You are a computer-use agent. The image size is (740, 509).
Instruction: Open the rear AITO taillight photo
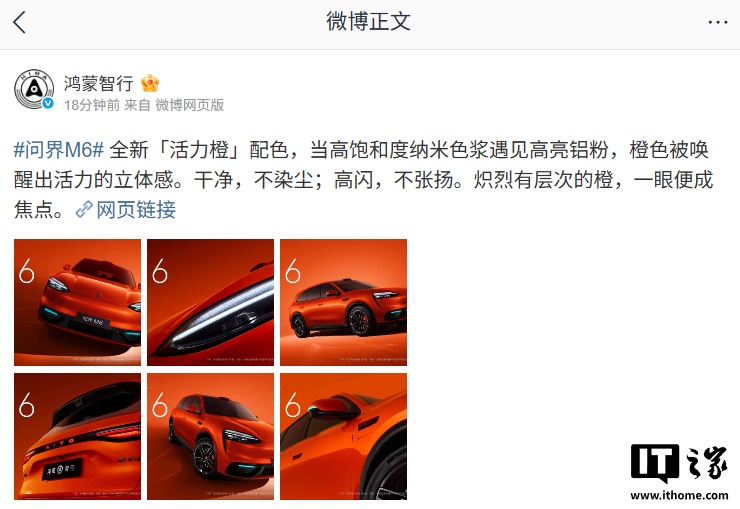(77, 436)
